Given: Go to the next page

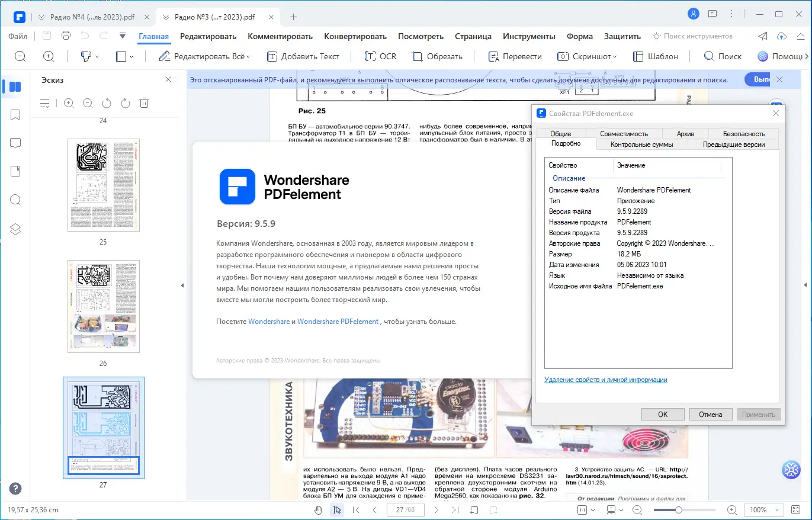Looking at the screenshot, I should pyautogui.click(x=437, y=510).
